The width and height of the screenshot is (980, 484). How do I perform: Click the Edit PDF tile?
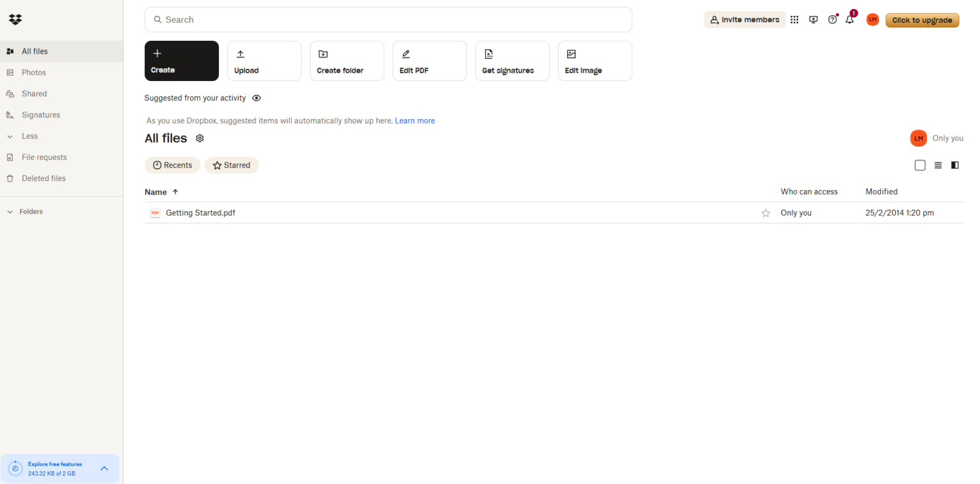pos(429,61)
